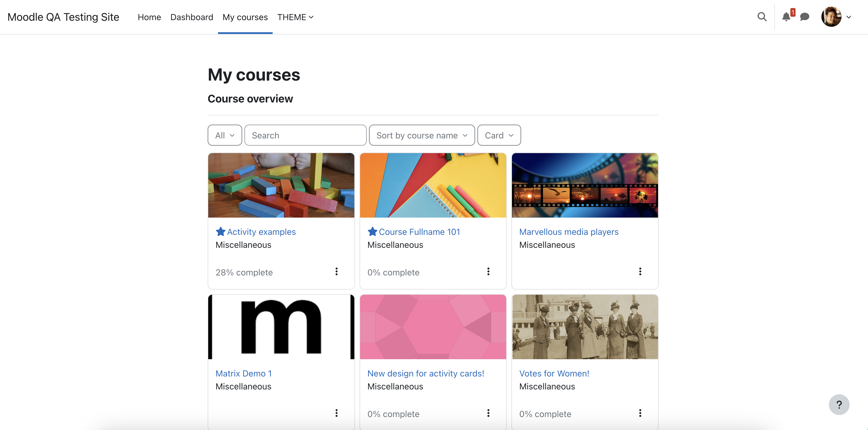This screenshot has width=868, height=430.
Task: Open the Matrix Demo 1 course link
Action: [x=243, y=373]
